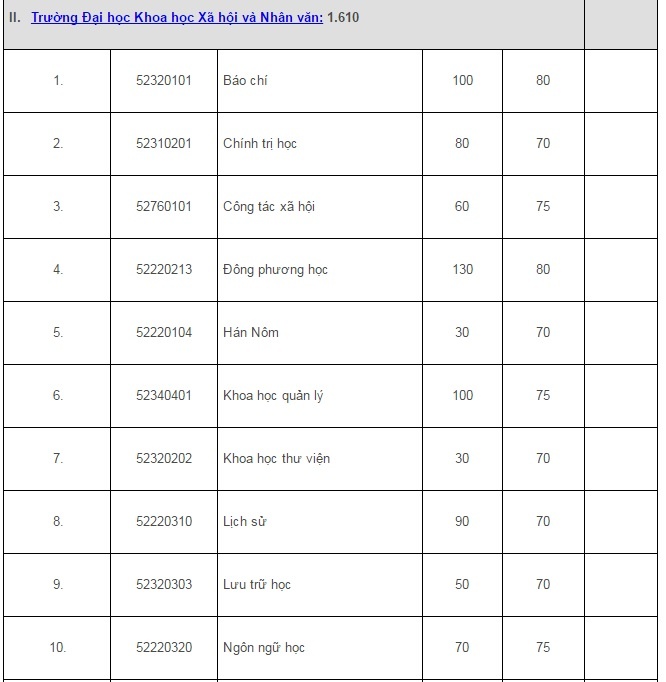Screen dimensions: 666x682
Task: Select the code 52760101 cell
Action: coord(163,206)
